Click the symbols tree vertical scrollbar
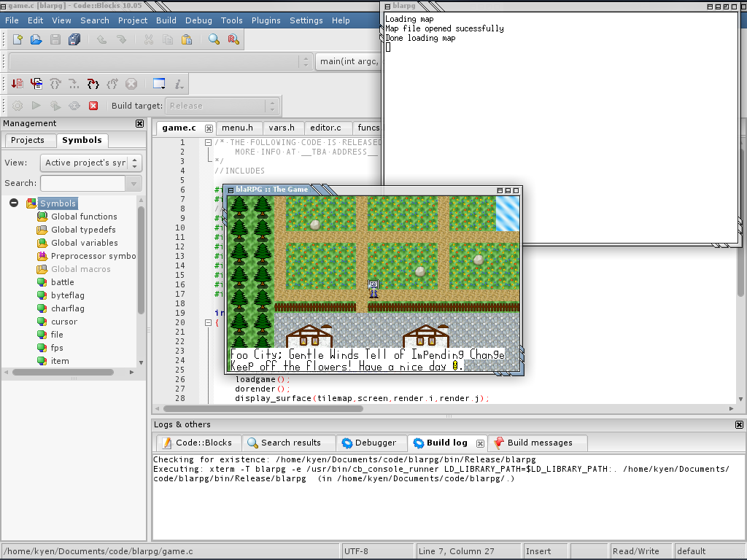 (x=142, y=277)
